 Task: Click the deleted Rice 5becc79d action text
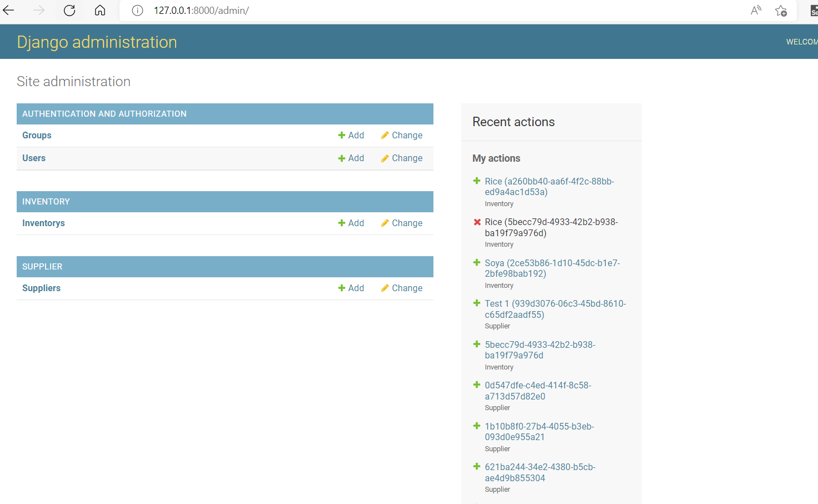[551, 227]
